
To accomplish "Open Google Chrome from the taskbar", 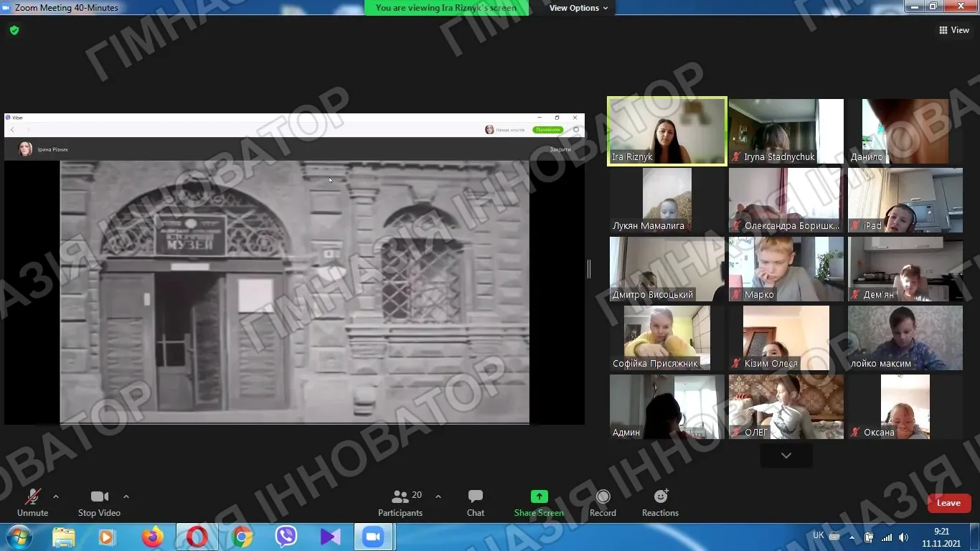I will coord(242,537).
